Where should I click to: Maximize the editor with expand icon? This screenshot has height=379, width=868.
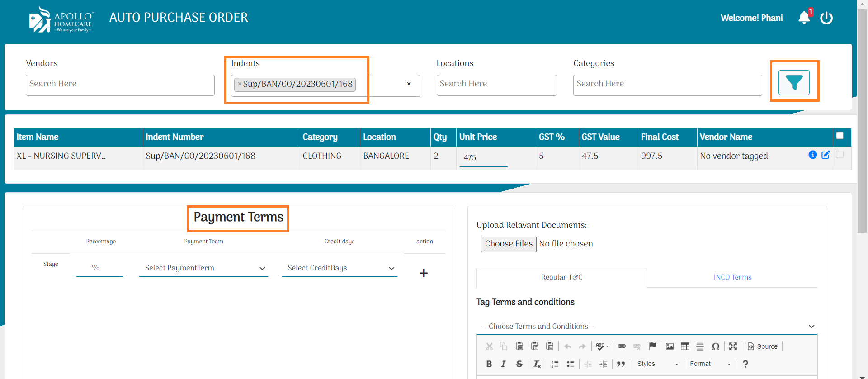point(733,346)
